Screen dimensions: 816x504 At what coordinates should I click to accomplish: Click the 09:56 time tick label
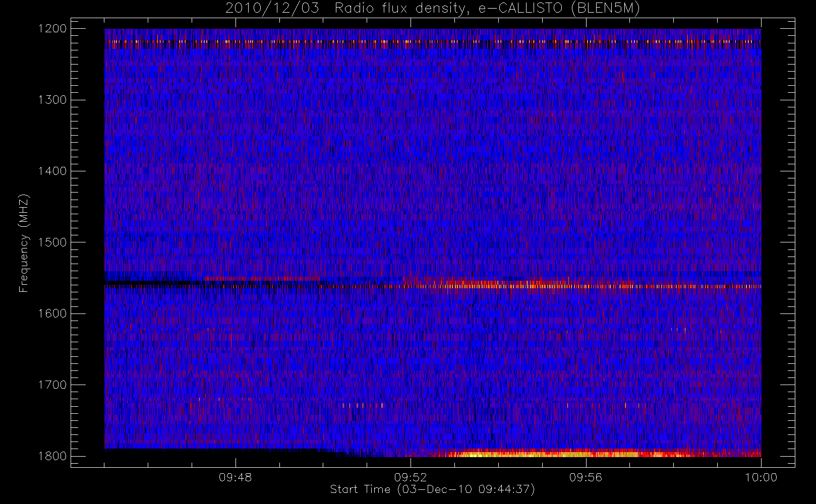[x=586, y=477]
